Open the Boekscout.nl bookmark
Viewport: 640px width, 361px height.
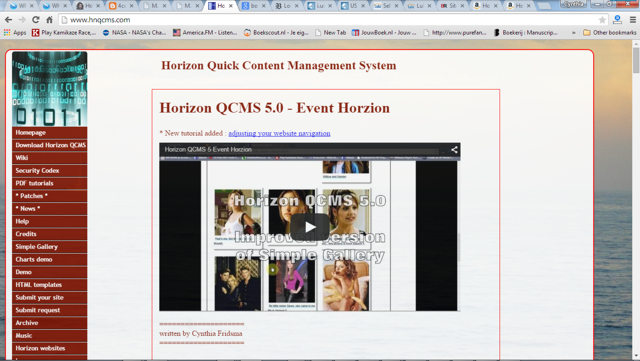click(x=276, y=32)
